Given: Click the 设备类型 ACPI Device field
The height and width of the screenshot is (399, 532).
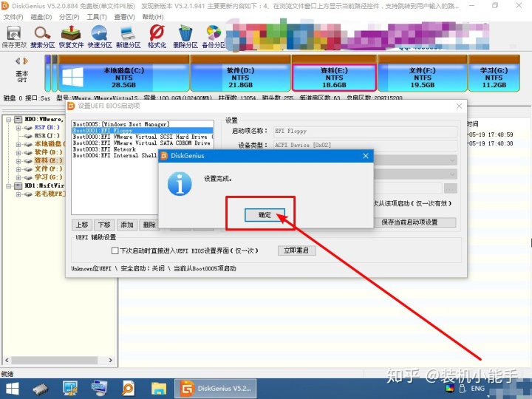Looking at the screenshot, I should coord(365,145).
